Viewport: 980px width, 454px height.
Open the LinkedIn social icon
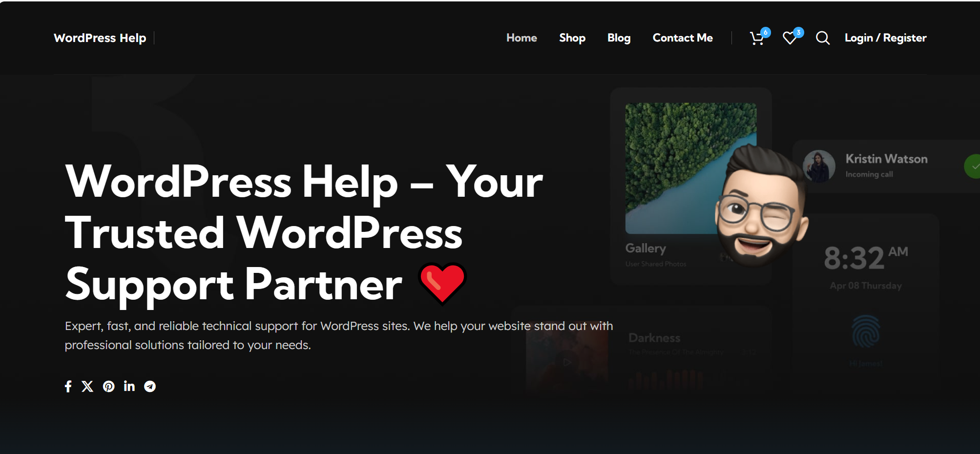pos(129,386)
